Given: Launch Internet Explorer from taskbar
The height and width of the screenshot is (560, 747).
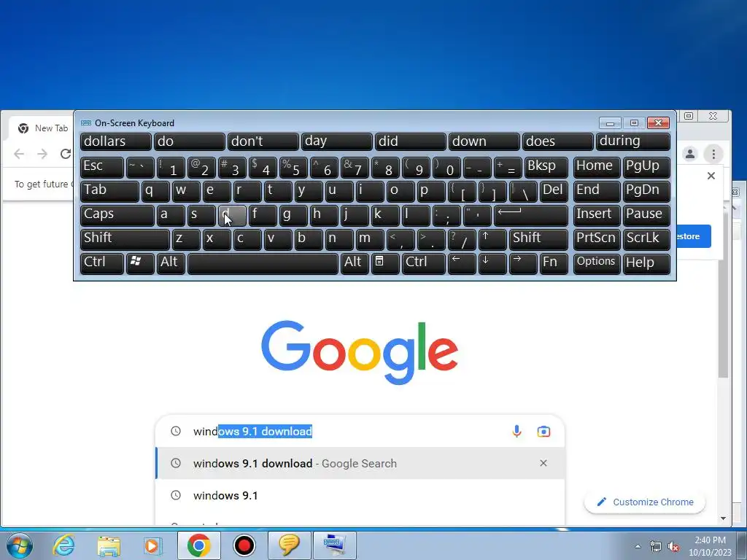Looking at the screenshot, I should pos(64,545).
